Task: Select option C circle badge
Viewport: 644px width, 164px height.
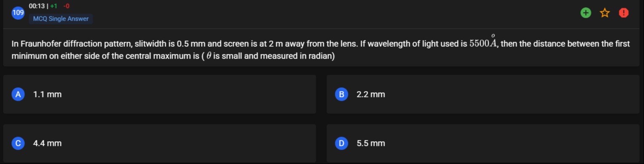Action: click(x=18, y=143)
